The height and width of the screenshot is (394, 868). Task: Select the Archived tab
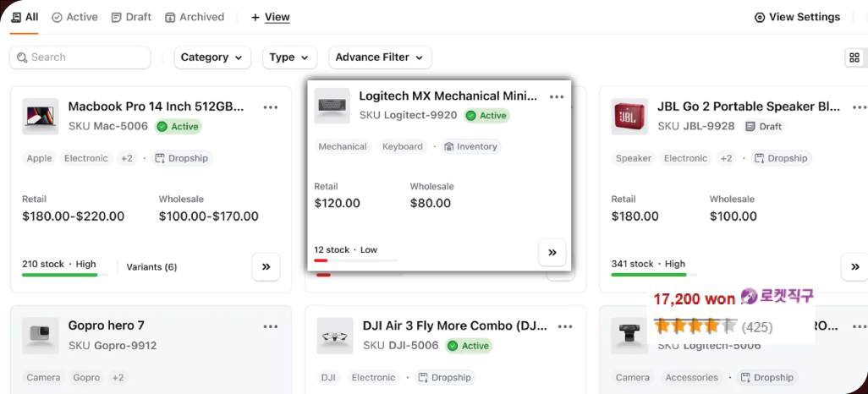click(195, 17)
